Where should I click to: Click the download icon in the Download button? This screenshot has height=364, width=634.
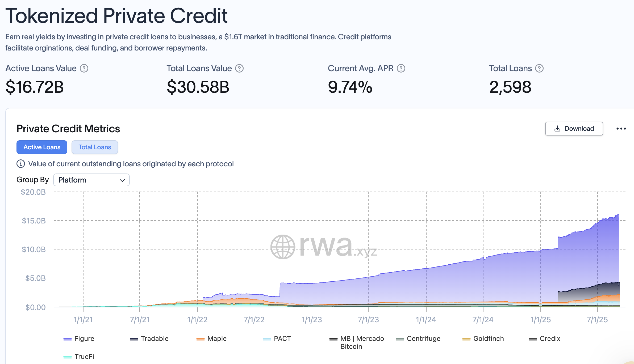(x=557, y=129)
